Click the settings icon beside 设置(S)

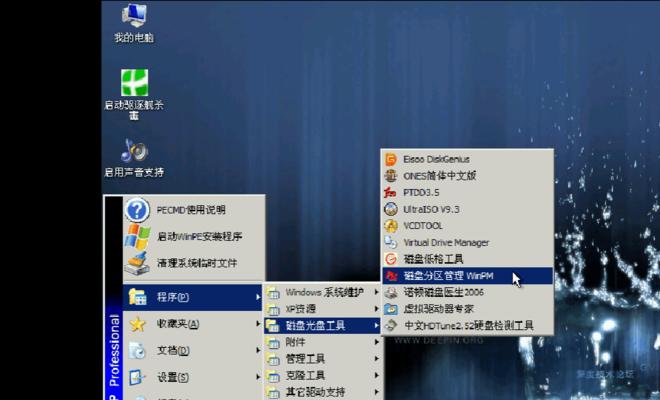click(137, 377)
